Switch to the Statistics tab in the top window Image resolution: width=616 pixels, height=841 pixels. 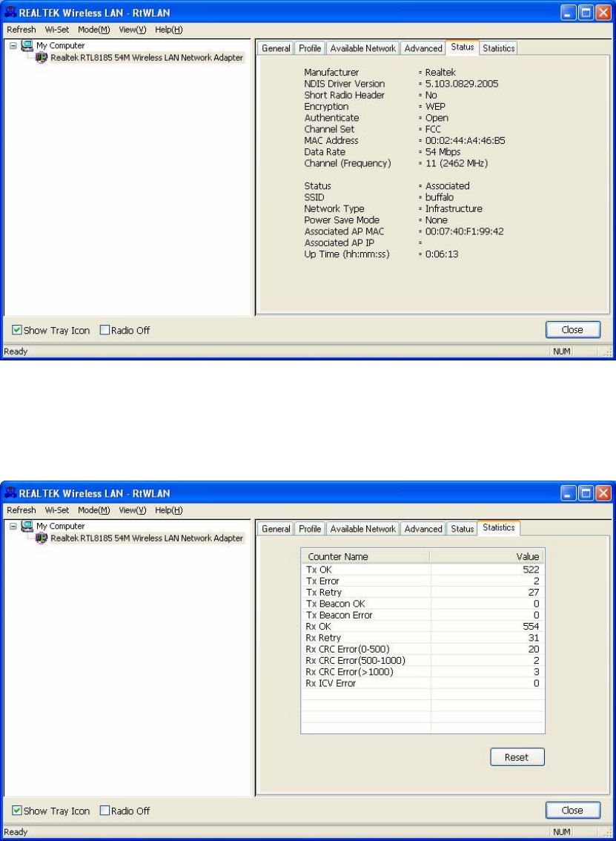coord(499,48)
